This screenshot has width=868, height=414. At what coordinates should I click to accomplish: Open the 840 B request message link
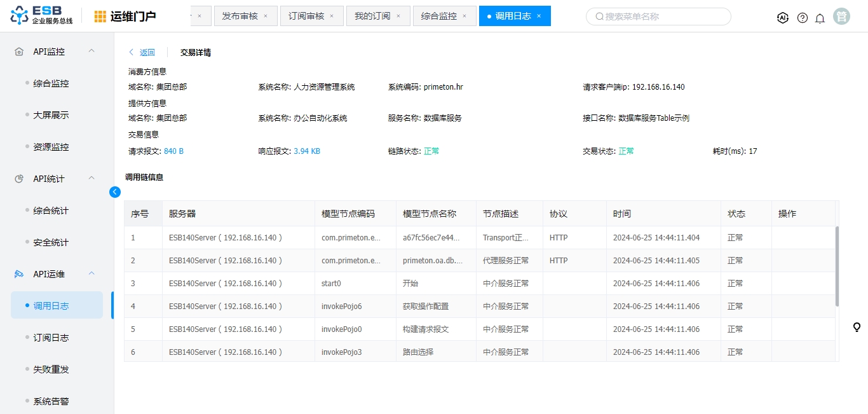coord(173,151)
